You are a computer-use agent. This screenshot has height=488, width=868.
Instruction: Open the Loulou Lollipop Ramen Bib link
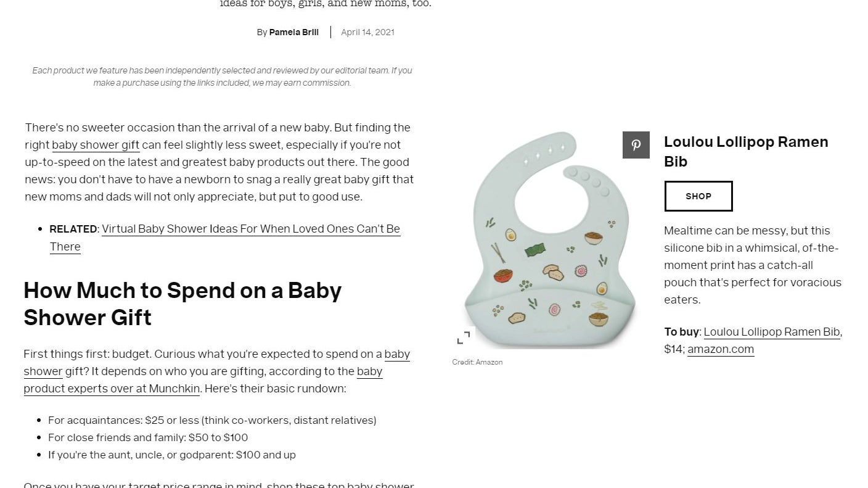(772, 331)
